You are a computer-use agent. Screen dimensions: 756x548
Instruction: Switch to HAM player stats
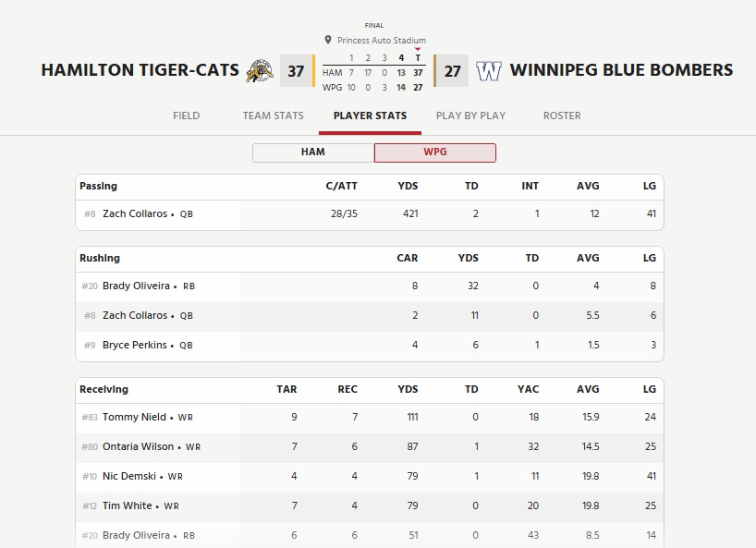pos(313,152)
